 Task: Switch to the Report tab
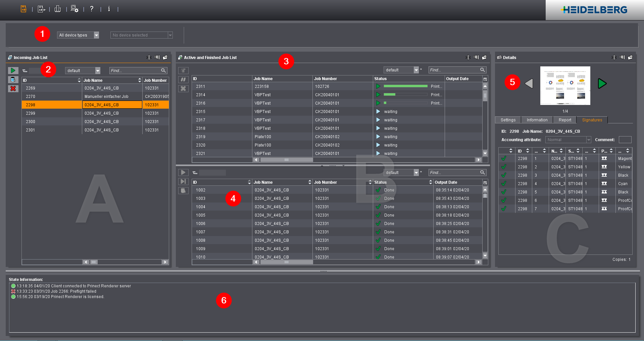(565, 120)
